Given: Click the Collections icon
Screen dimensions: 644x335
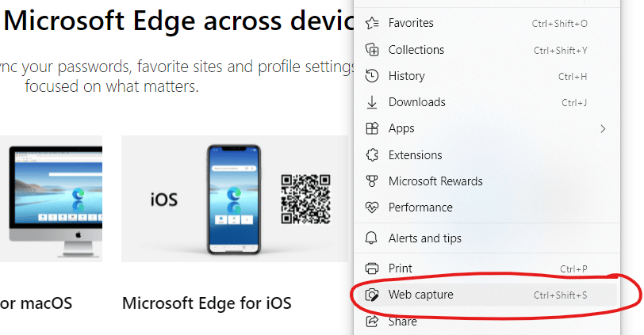Looking at the screenshot, I should (x=372, y=50).
